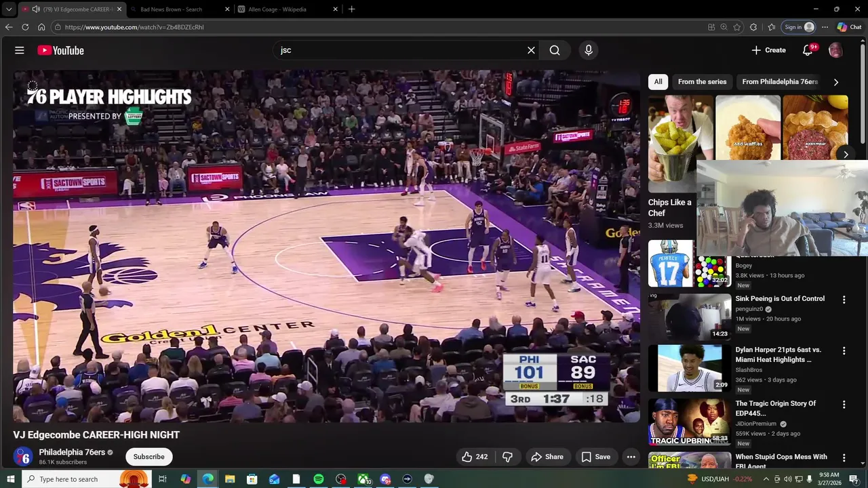Open the Create menu
This screenshot has width=868, height=488.
point(768,50)
